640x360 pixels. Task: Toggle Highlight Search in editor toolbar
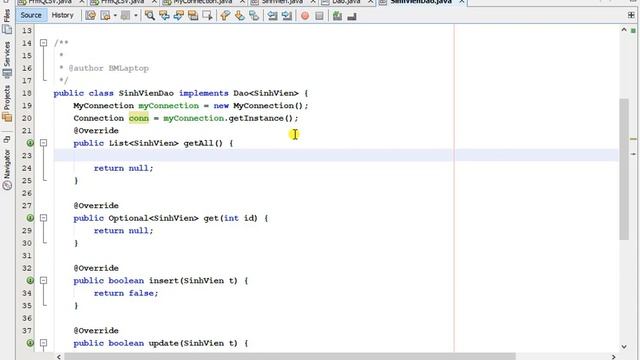click(193, 16)
